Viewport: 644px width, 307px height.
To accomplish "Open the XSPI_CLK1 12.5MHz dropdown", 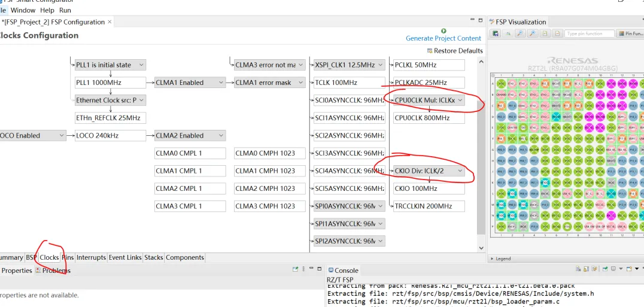I will 380,65.
